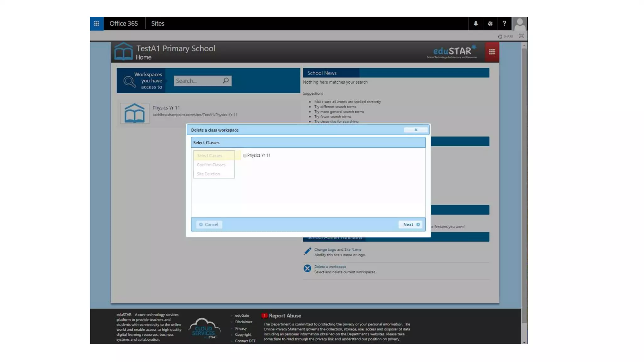Click the red eduSTAR grid icon
644x362 pixels.
(x=492, y=52)
